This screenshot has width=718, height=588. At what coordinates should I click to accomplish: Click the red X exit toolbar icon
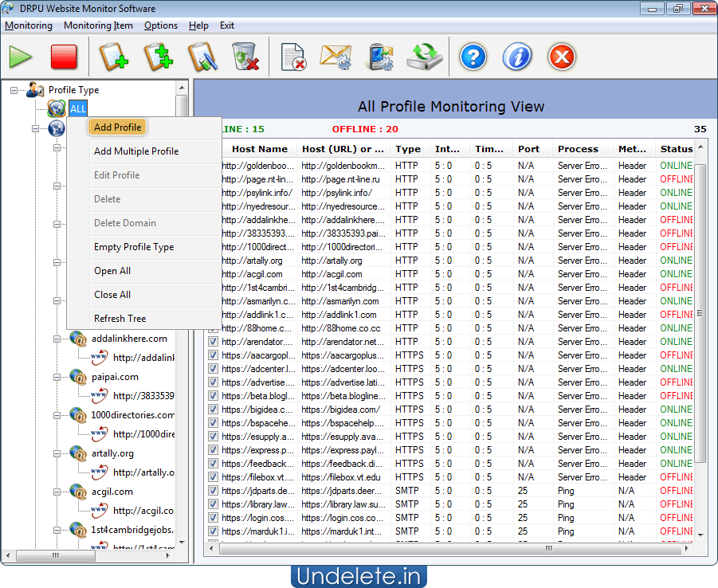tap(561, 57)
